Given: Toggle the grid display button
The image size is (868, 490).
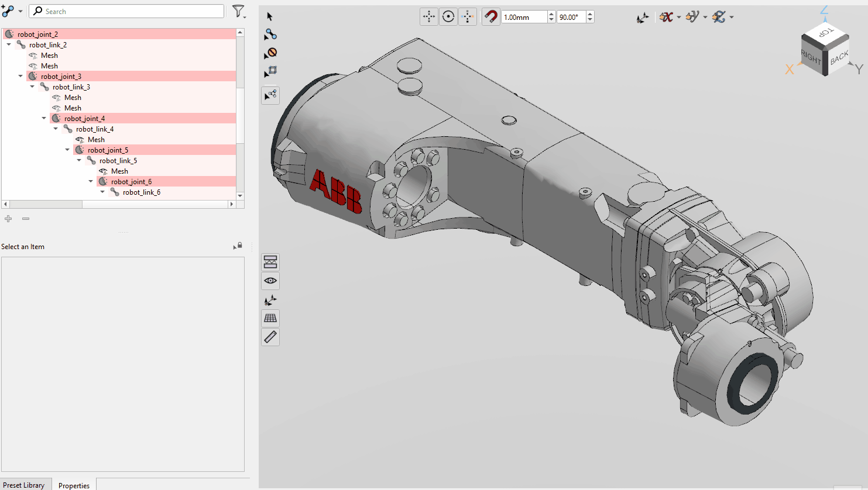Looking at the screenshot, I should (x=270, y=318).
